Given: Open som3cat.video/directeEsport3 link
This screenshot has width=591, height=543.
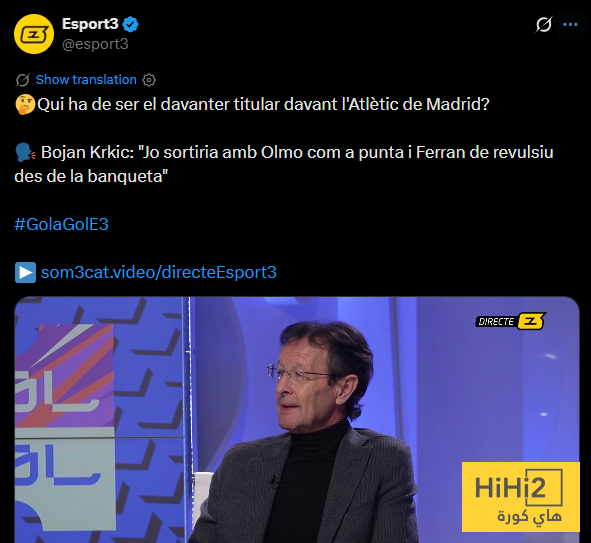Looking at the screenshot, I should point(159,272).
